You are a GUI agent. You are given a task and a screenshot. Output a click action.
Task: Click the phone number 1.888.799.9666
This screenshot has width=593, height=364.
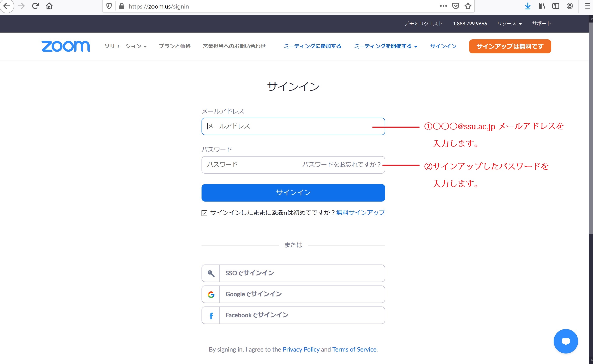470,24
